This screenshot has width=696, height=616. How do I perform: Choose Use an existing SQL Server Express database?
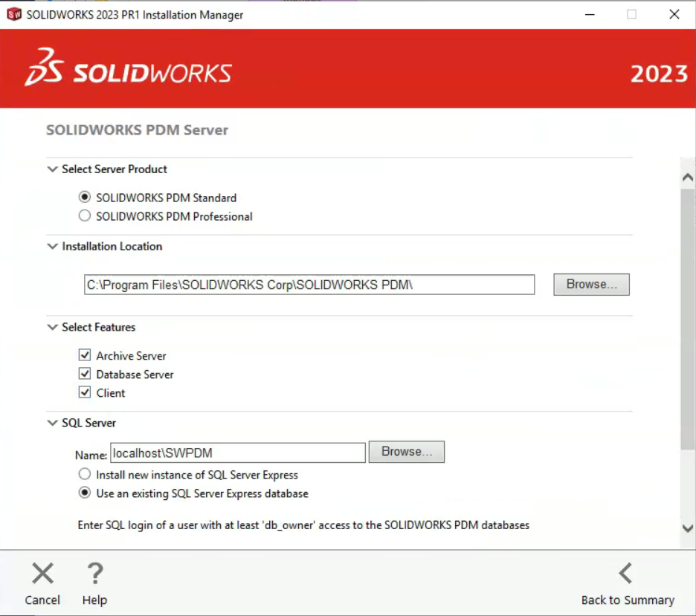pos(84,493)
